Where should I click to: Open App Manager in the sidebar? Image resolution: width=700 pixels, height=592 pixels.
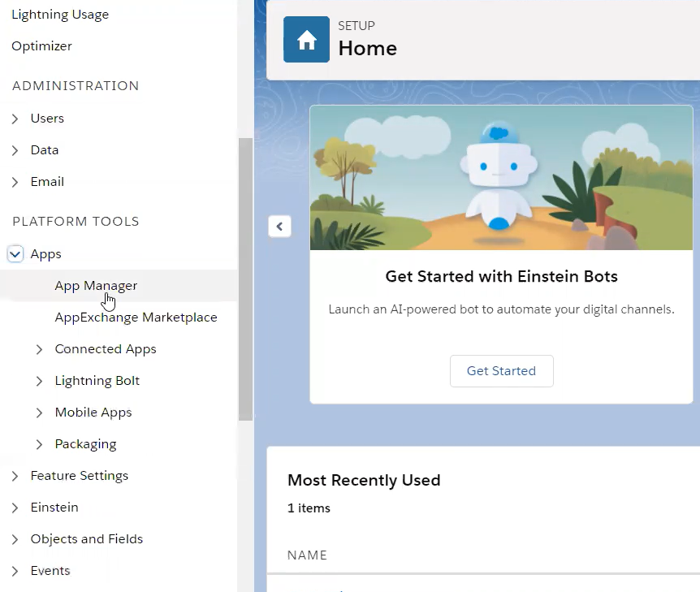[96, 286]
